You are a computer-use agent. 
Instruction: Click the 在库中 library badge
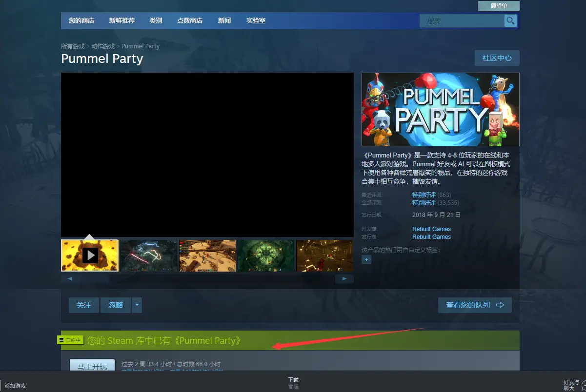point(71,340)
